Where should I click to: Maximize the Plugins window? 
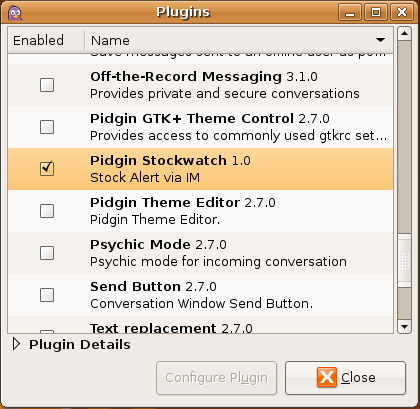coord(376,13)
